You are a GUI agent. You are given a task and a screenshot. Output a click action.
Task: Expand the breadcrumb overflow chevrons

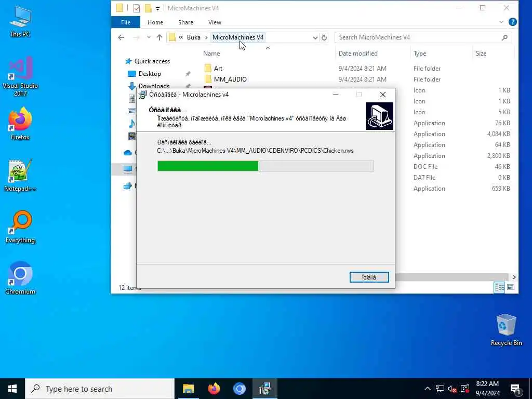[x=181, y=37]
